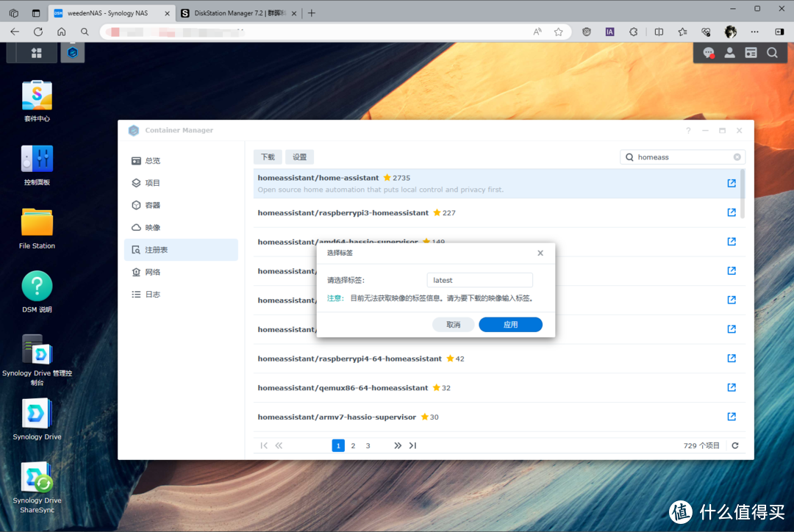The width and height of the screenshot is (794, 532).
Task: Go to Overview in Container Manager sidebar
Action: point(181,160)
